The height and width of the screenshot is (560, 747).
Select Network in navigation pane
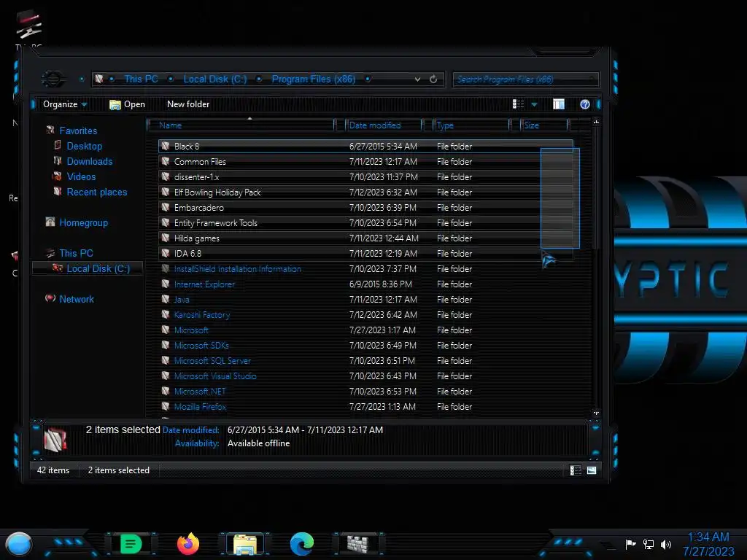(76, 299)
